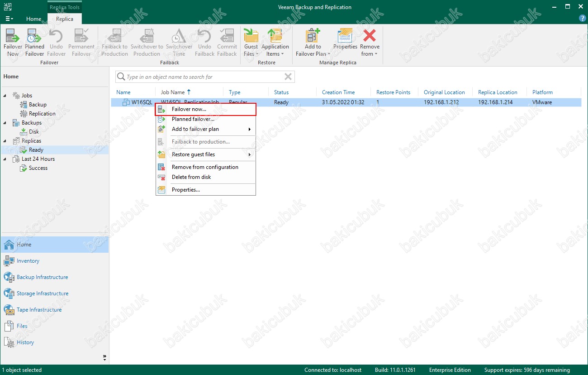This screenshot has width=588, height=375.
Task: Click the Failover Now ribbon icon
Action: point(13,43)
